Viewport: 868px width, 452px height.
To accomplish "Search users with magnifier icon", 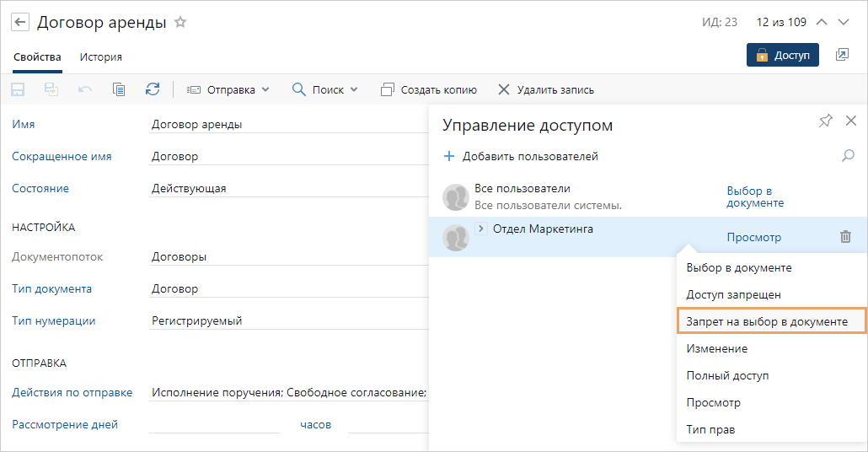I will coord(849,156).
